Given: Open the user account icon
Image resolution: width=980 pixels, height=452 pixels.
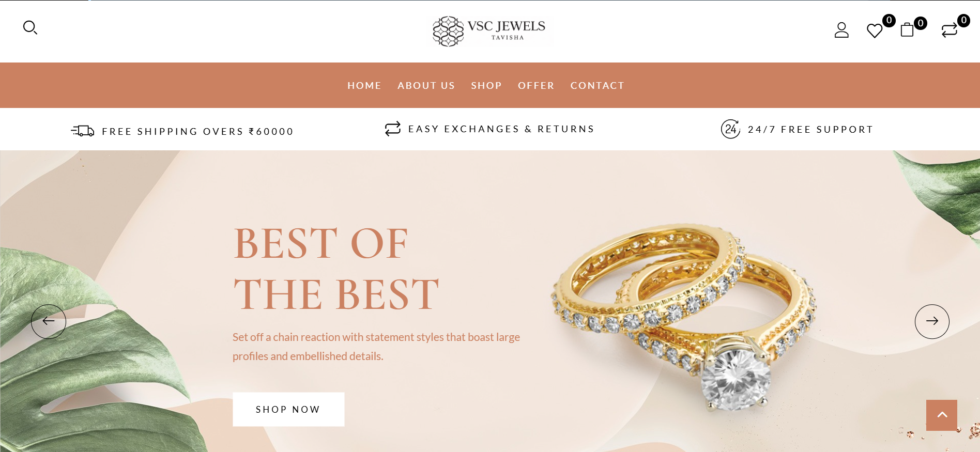Looking at the screenshot, I should pos(841,30).
